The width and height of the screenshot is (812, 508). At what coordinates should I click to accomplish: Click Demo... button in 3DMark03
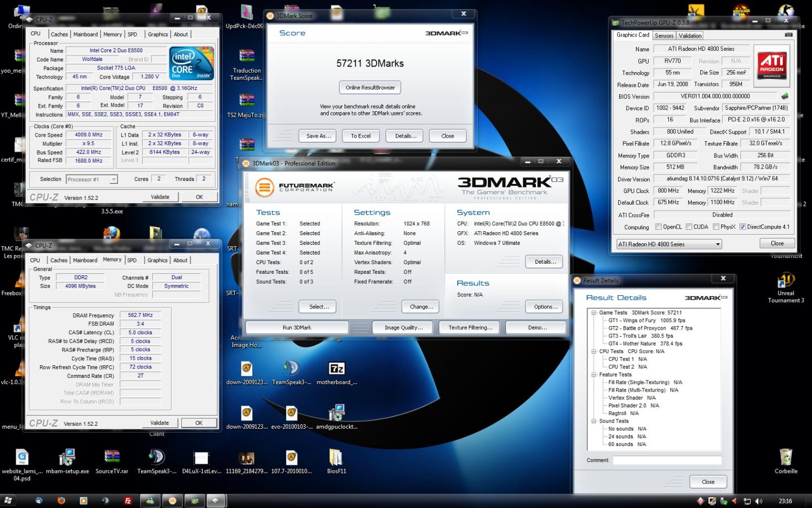point(536,328)
